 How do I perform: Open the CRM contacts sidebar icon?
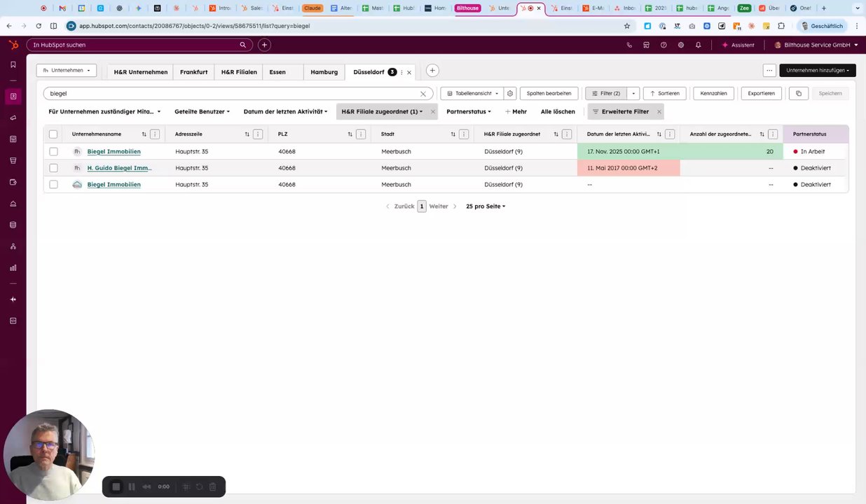coord(13,97)
